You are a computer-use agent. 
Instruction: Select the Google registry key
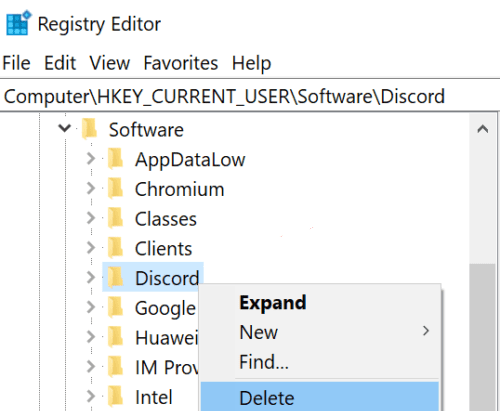165,308
